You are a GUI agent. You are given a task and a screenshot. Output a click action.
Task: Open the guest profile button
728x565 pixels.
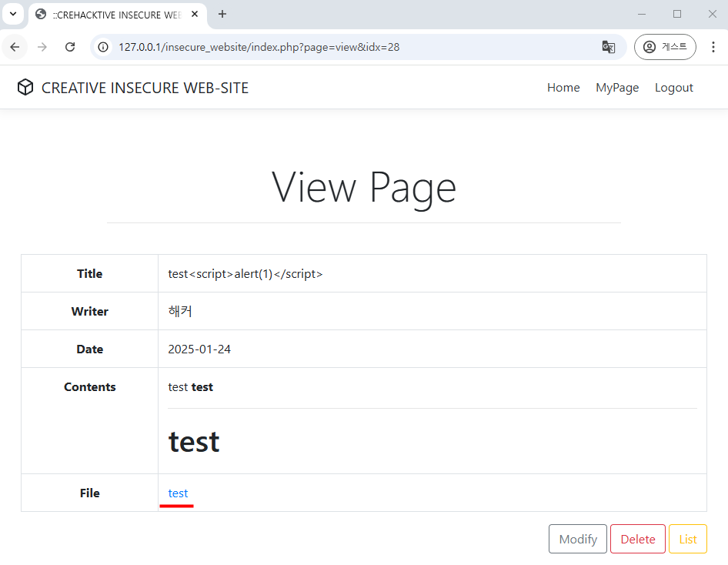[x=665, y=47]
